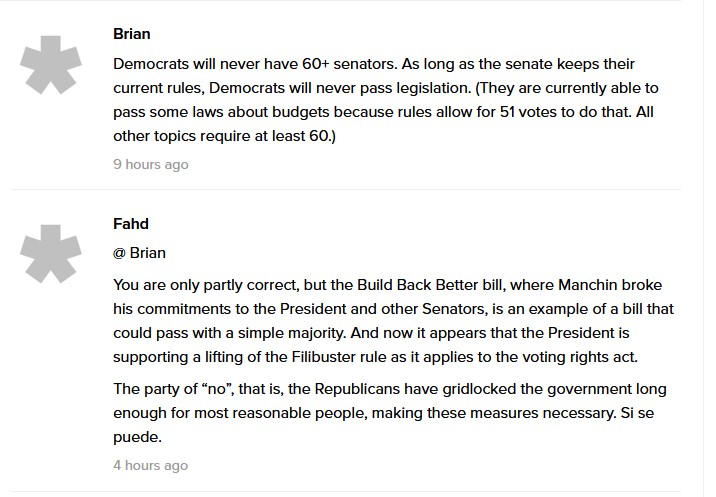Click Fahd's gray asterisk avatar
The width and height of the screenshot is (716, 497).
pyautogui.click(x=51, y=254)
